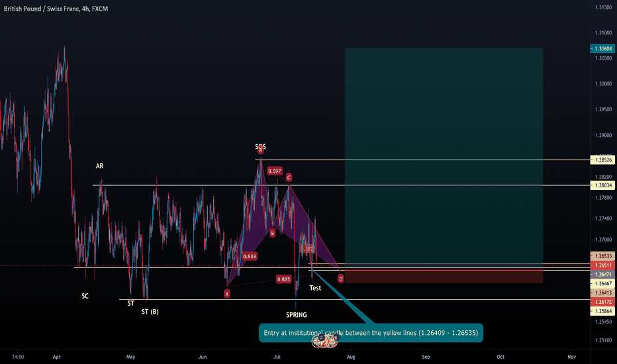
Task: Click the red stop-loss zone of long position
Action: click(444, 277)
